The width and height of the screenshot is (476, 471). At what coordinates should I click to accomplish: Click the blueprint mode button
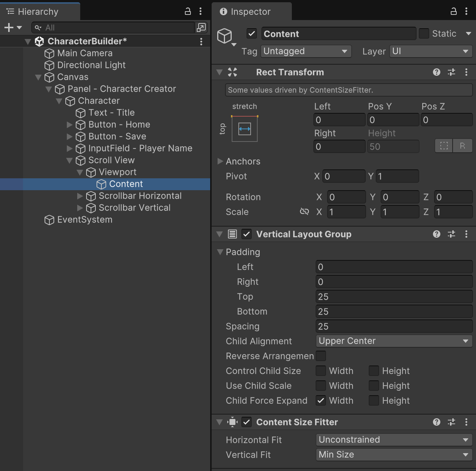pyautogui.click(x=444, y=146)
